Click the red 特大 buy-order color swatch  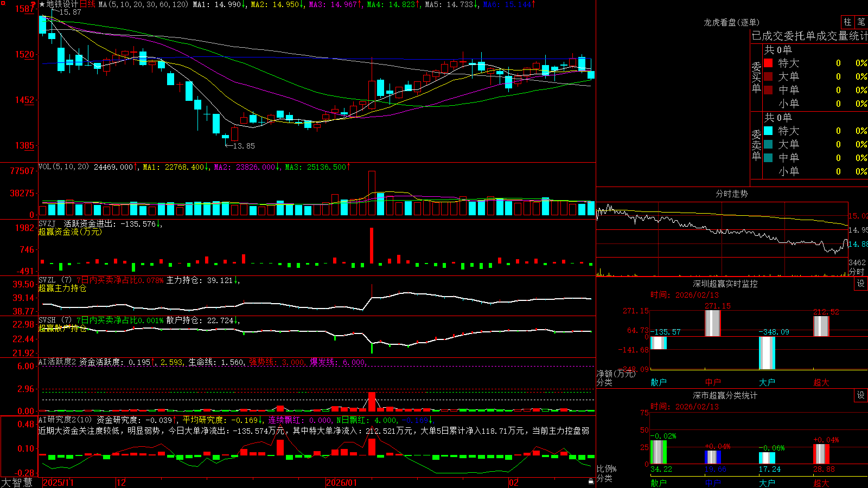click(x=768, y=63)
